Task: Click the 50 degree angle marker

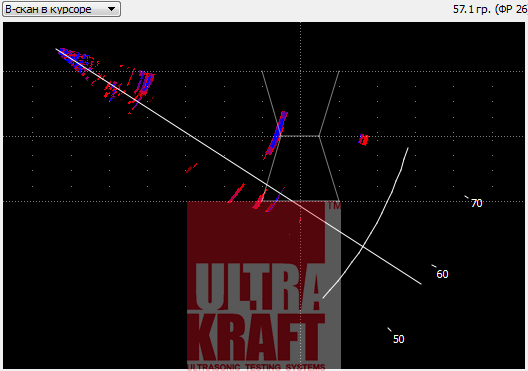Action: (x=399, y=339)
